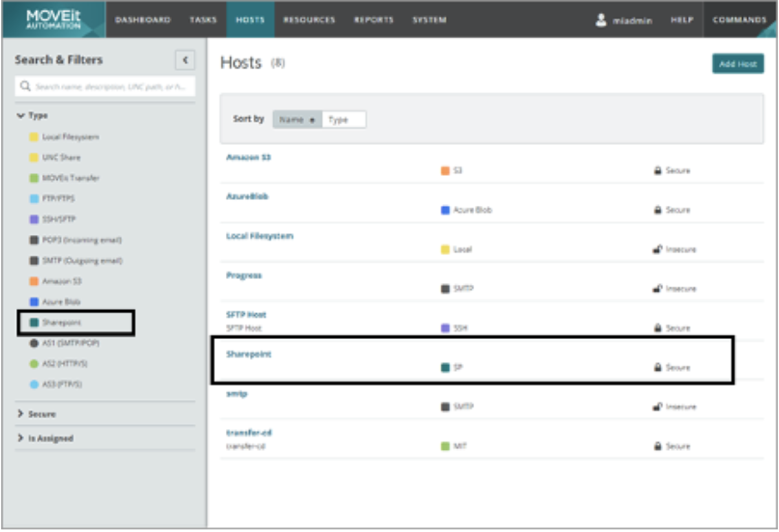The height and width of the screenshot is (532, 779).
Task: Click the purple SSH type icon
Action: [445, 329]
